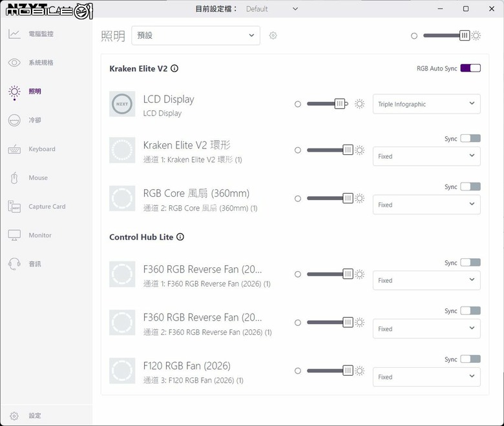Open Fixed dropdown for channel 2 F360 fan

[426, 329]
